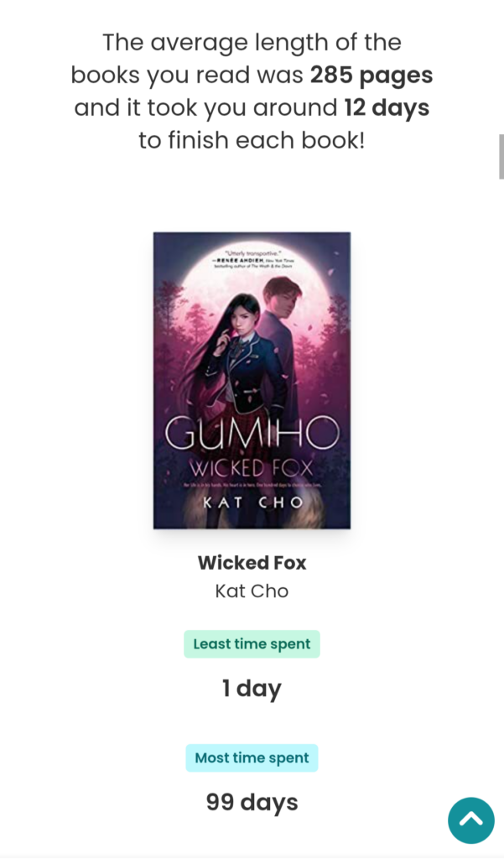Click the GUMIHO lettering on the cover
The image size is (504, 859).
(x=252, y=435)
